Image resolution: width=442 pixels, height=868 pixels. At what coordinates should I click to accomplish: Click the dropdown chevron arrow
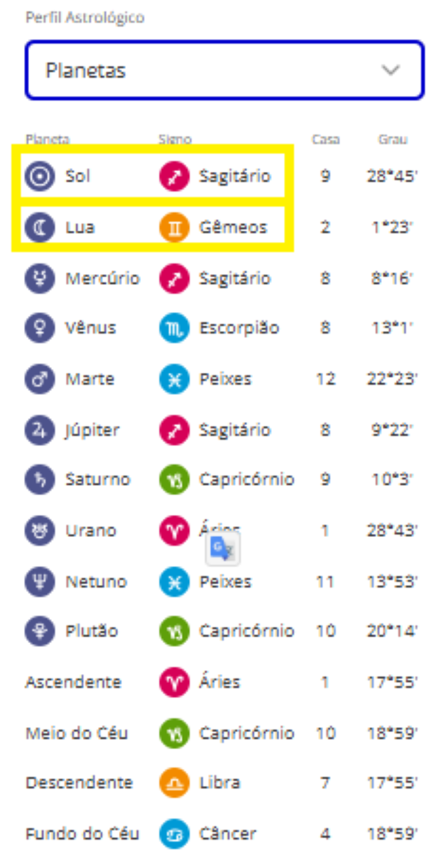point(391,70)
